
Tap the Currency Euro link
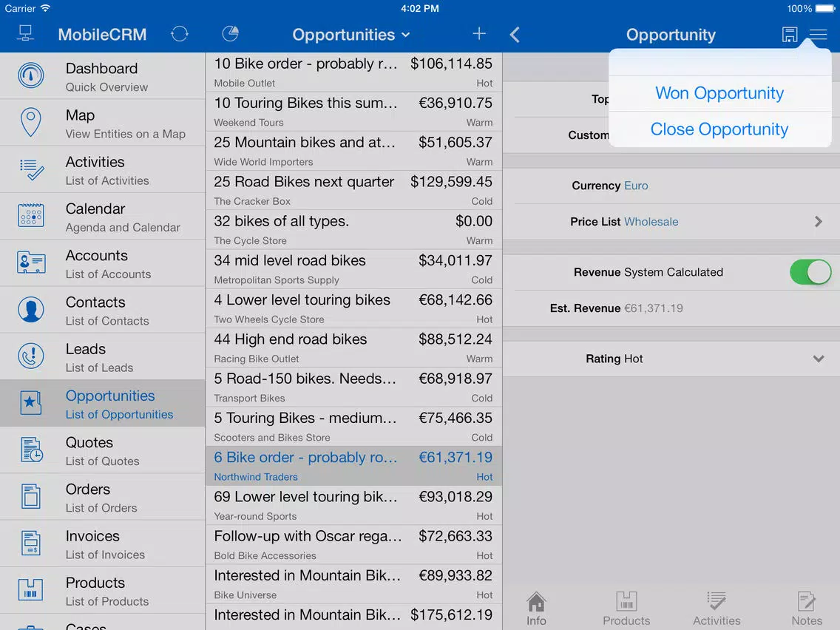pyautogui.click(x=636, y=186)
